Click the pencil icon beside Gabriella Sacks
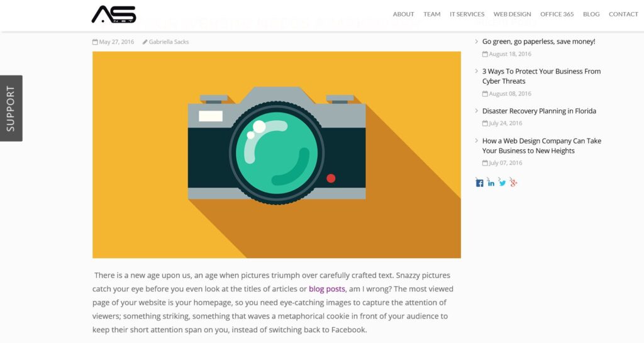Viewport: 644px width, 343px height. tap(145, 42)
